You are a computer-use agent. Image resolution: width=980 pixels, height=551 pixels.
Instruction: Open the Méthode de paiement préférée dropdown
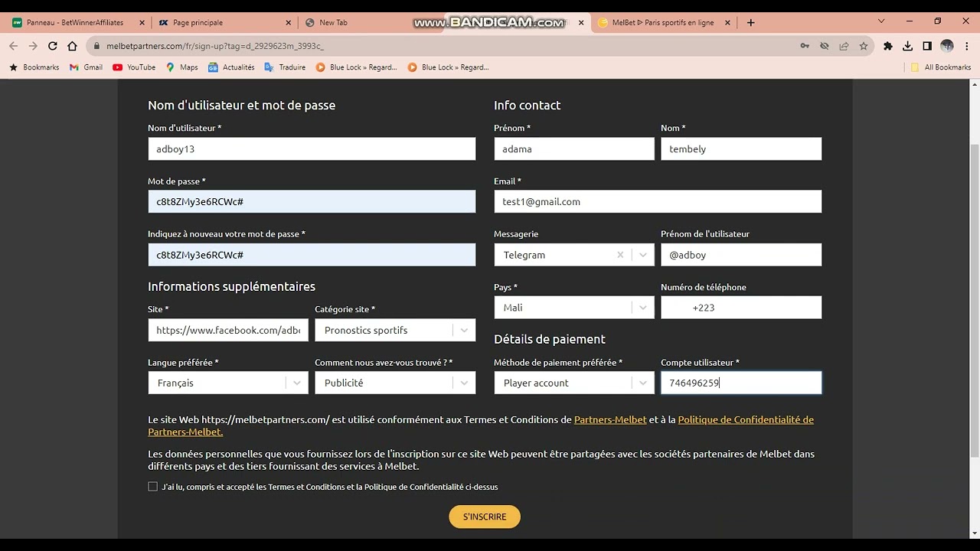coord(643,383)
